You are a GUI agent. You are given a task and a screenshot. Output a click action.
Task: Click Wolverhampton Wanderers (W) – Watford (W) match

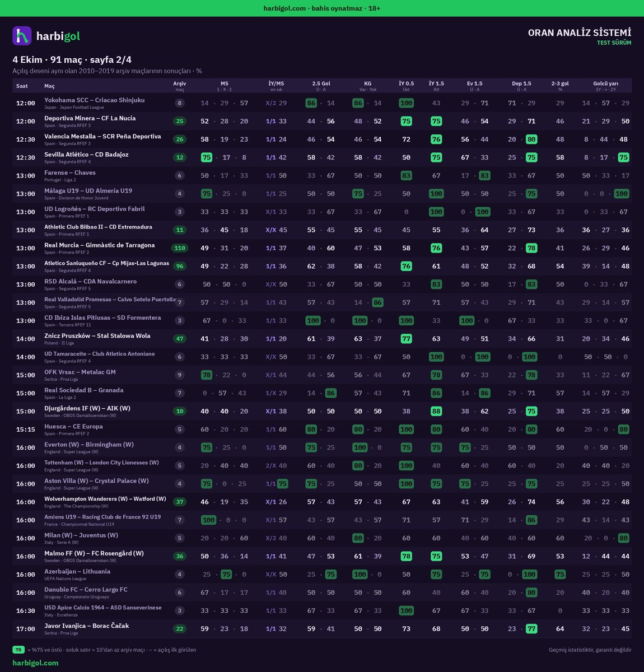click(105, 498)
